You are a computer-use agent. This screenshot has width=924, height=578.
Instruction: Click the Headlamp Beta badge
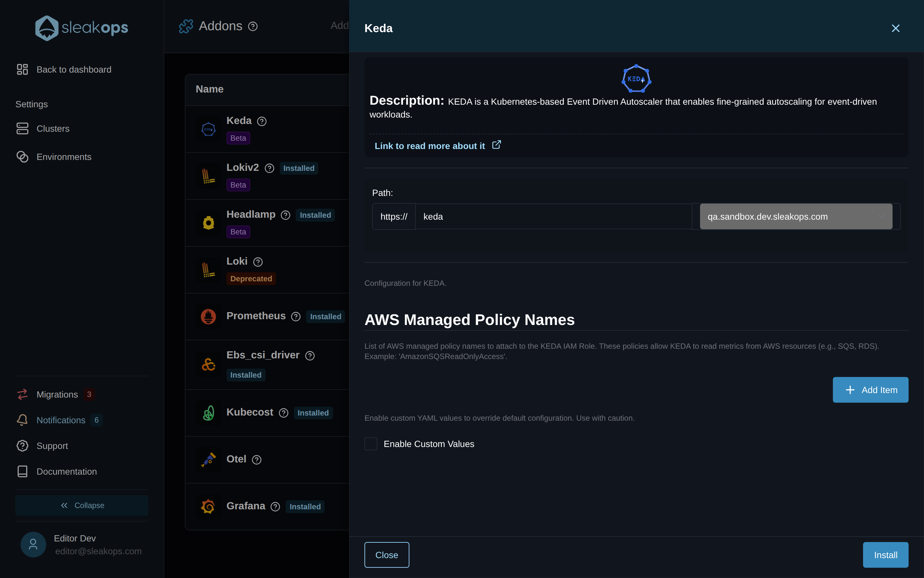click(238, 232)
